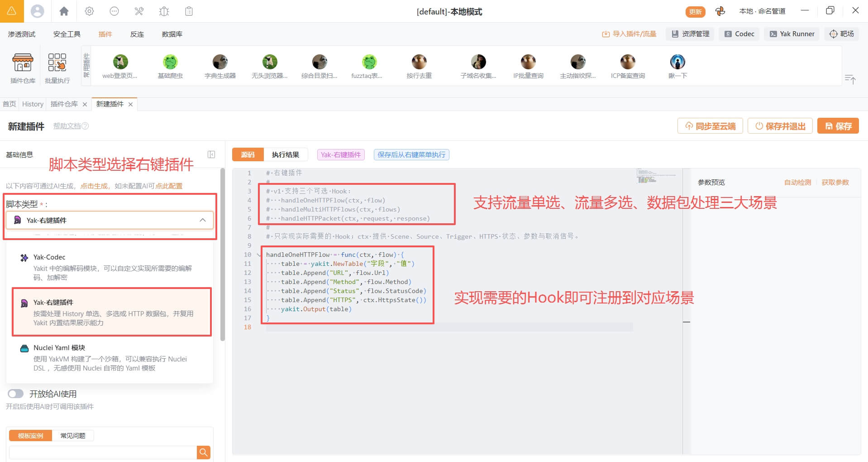Collapse the 基础信息 side panel
Screen dimensions: 868x462
[211, 154]
